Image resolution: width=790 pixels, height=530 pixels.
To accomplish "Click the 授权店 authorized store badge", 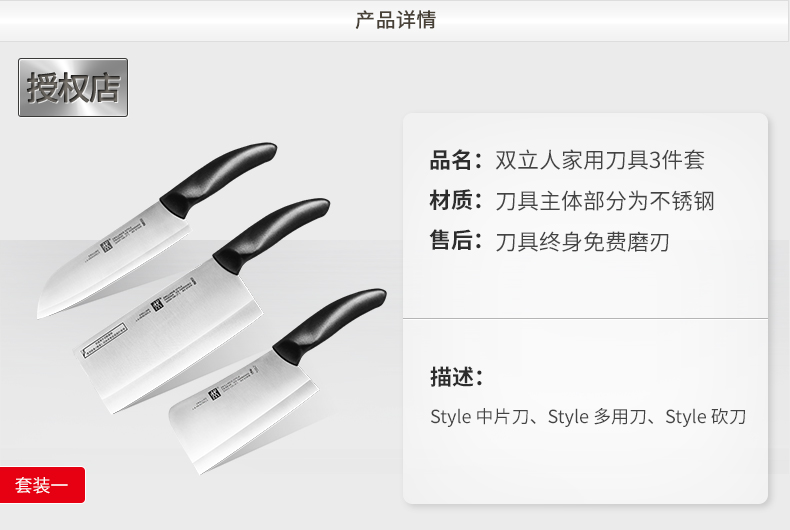I will point(73,88).
